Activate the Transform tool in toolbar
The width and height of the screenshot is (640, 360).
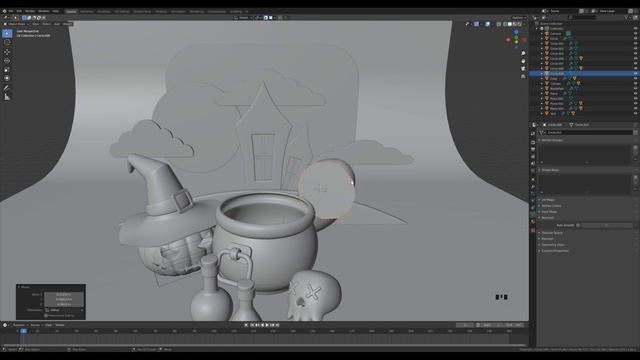point(7,78)
